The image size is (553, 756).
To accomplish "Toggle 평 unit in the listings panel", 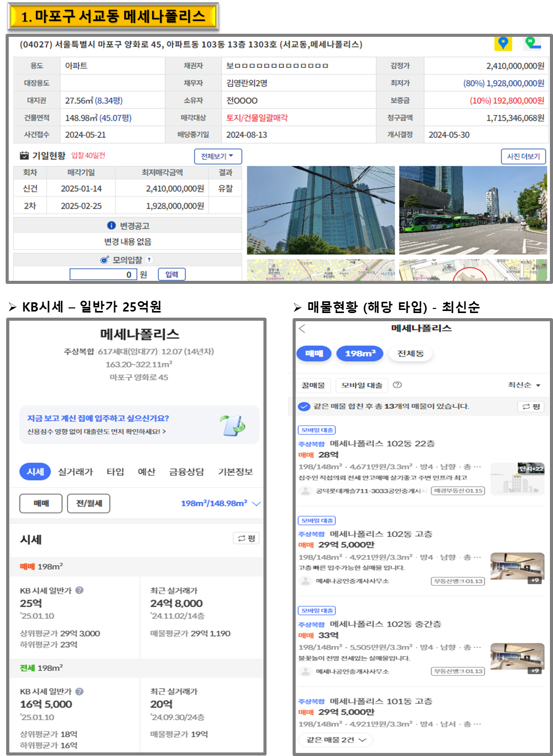I will coord(531,407).
